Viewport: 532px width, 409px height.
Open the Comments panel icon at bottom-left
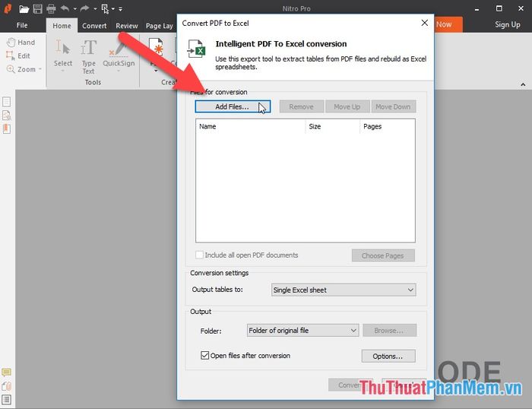point(6,373)
